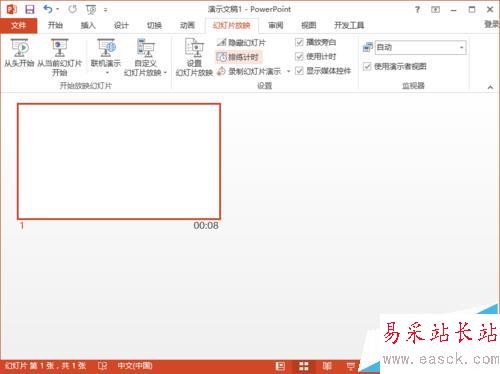This screenshot has height=374, width=500.
Task: Open Ribbon Display Options icon
Action: [x=435, y=10]
